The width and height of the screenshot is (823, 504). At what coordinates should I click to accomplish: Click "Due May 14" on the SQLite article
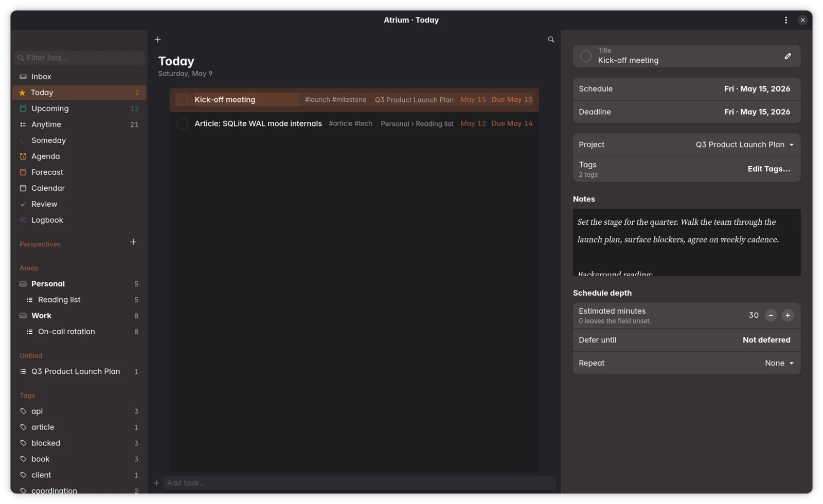[512, 123]
